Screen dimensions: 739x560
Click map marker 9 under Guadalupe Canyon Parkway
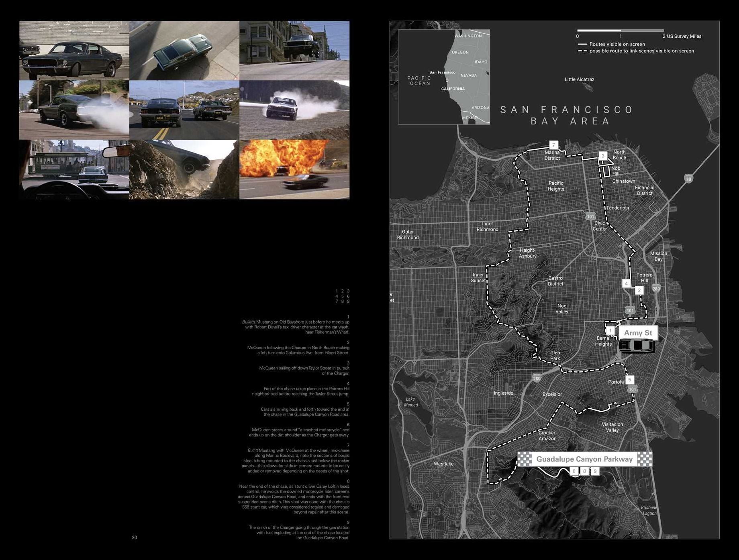(x=595, y=471)
